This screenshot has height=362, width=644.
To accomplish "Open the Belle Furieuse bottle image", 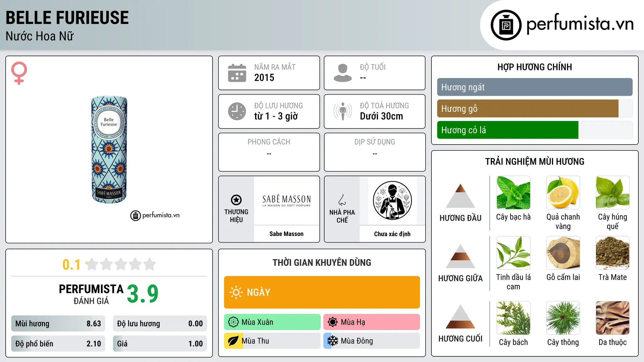I will pyautogui.click(x=109, y=150).
